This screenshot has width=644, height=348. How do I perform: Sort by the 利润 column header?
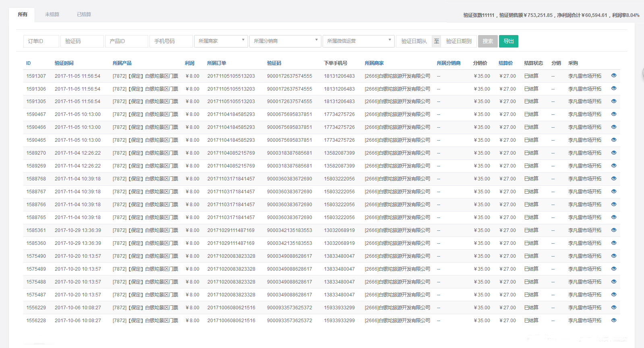coord(190,63)
